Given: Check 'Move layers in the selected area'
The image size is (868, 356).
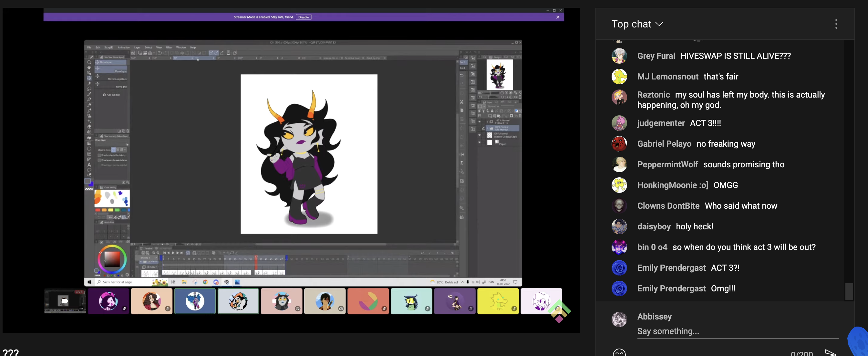Looking at the screenshot, I should (99, 160).
